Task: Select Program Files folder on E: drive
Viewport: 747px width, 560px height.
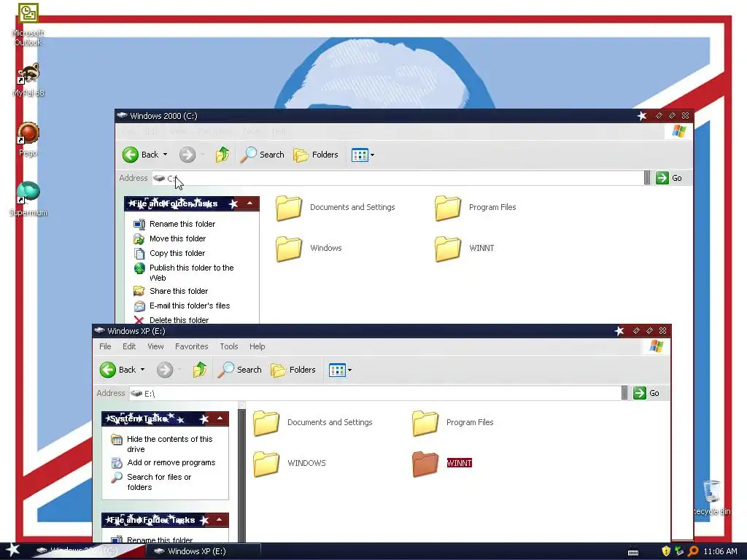Action: tap(453, 423)
